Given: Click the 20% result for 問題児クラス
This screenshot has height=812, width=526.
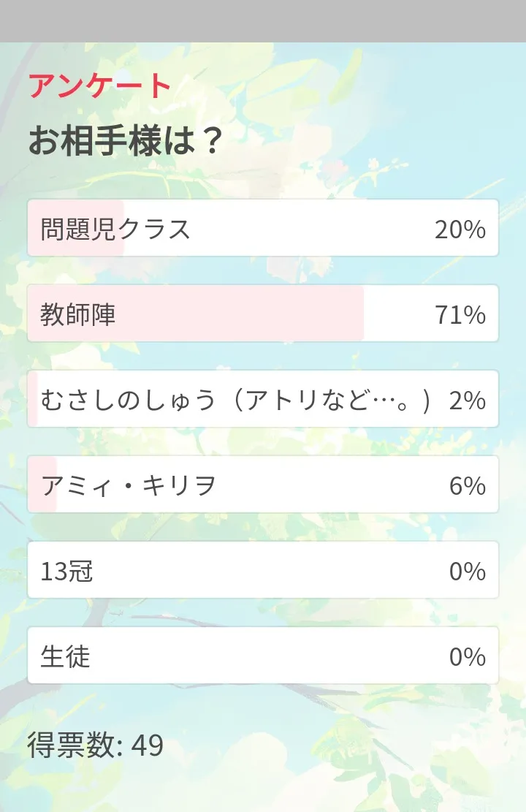Looking at the screenshot, I should pyautogui.click(x=460, y=229).
